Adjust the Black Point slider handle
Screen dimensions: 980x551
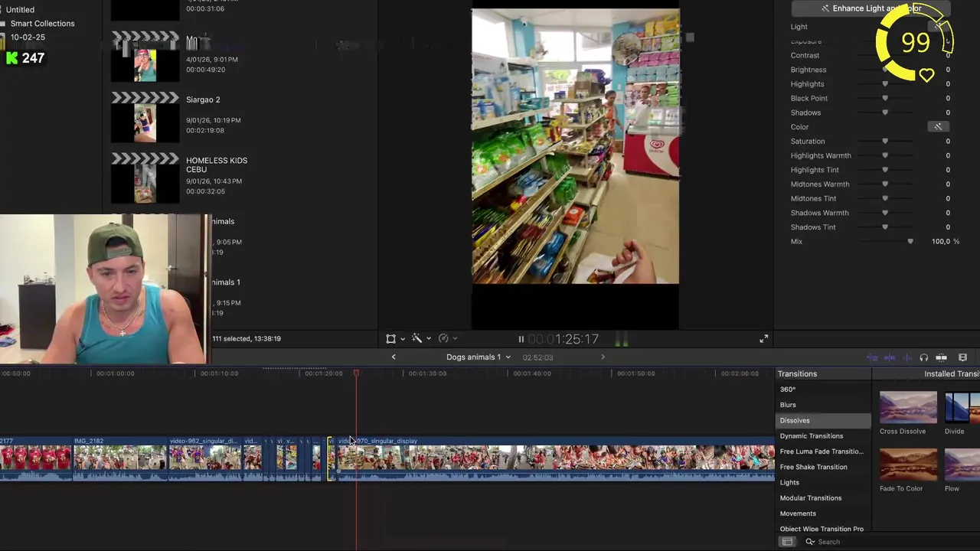(885, 99)
